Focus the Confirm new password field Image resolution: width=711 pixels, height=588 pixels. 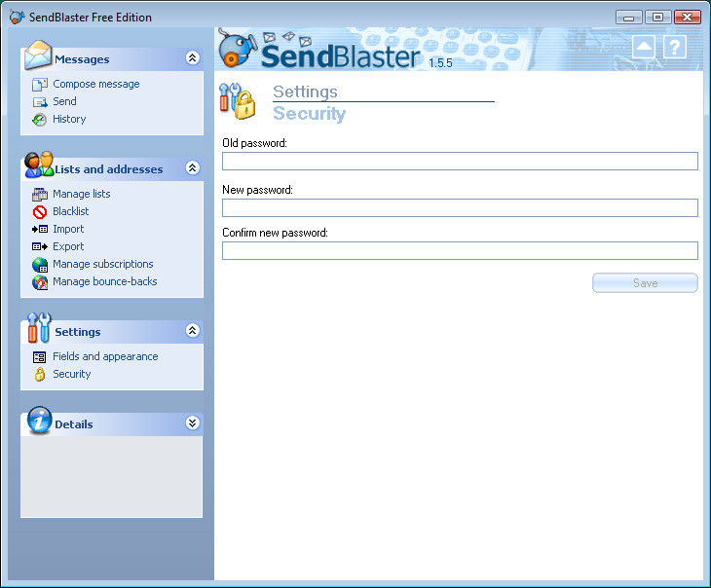[x=460, y=251]
